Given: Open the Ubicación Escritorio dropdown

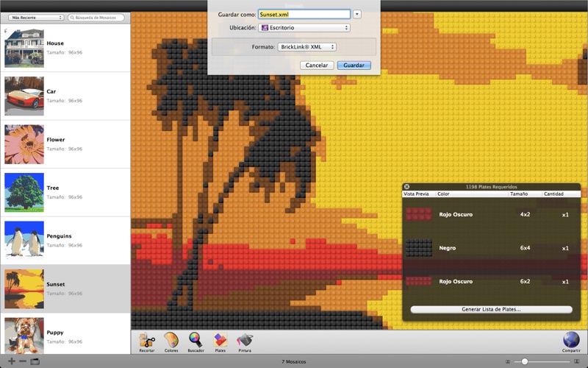Looking at the screenshot, I should click(x=304, y=28).
